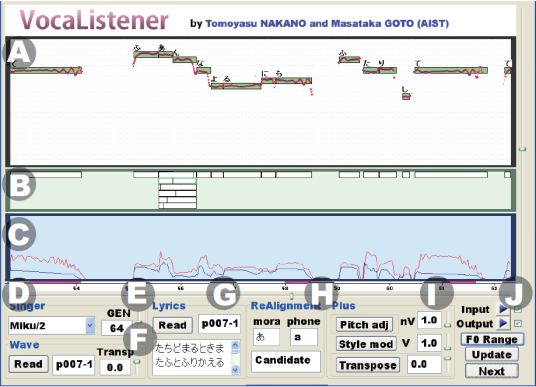Click the GEN value field showing 64

(117, 328)
